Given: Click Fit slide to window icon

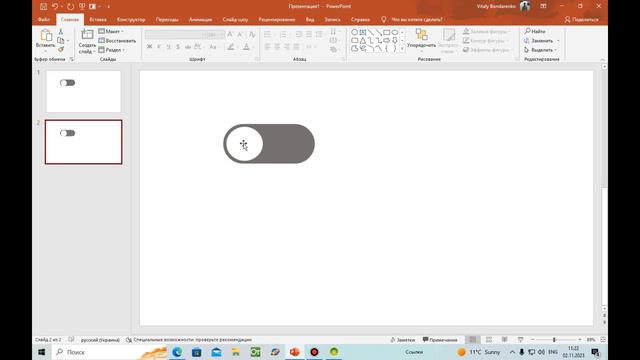Looking at the screenshot, I should click(603, 340).
